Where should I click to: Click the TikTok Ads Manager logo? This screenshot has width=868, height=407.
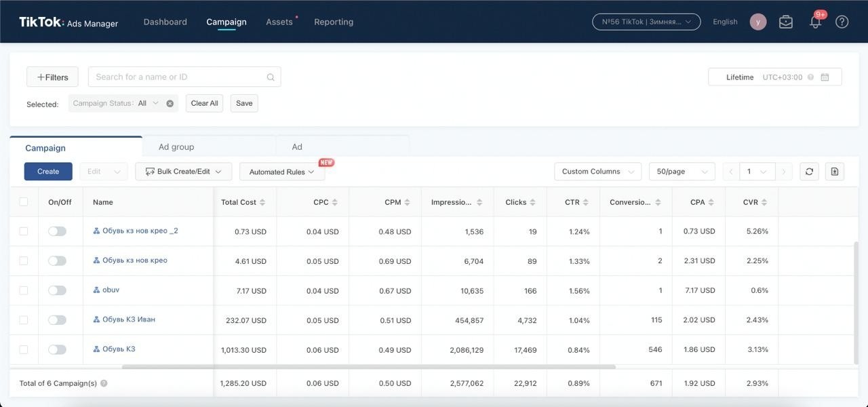pyautogui.click(x=68, y=22)
